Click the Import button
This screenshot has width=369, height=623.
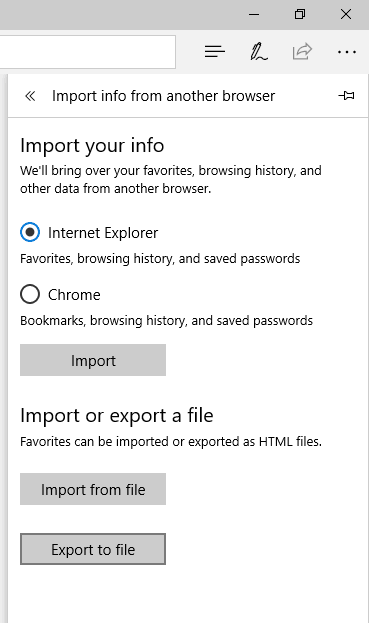point(93,360)
